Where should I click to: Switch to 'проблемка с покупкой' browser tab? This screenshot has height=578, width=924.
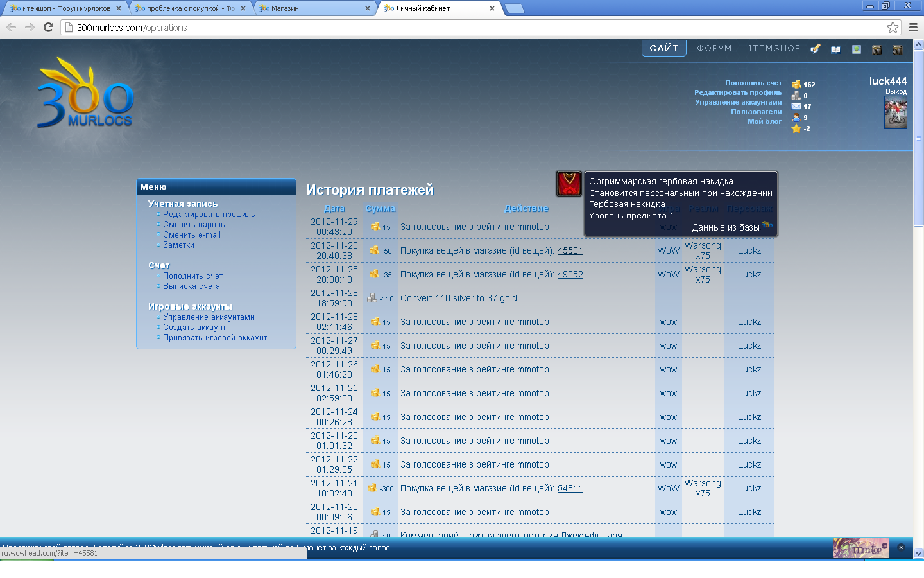click(190, 8)
